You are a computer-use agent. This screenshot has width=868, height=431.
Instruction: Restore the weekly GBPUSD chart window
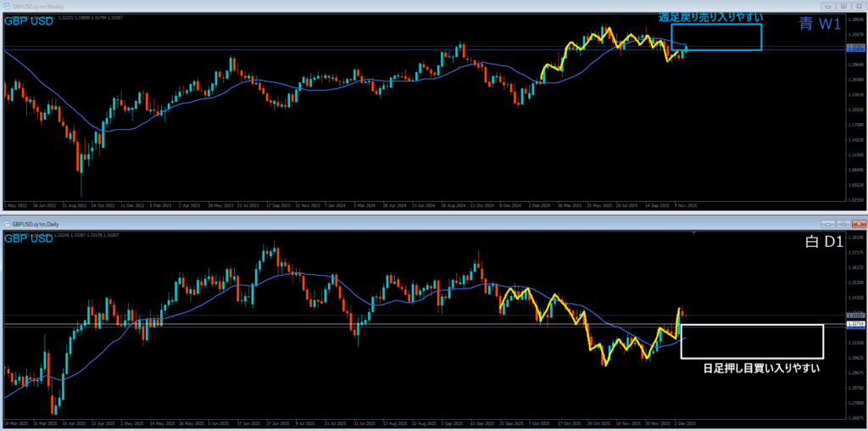point(844,8)
